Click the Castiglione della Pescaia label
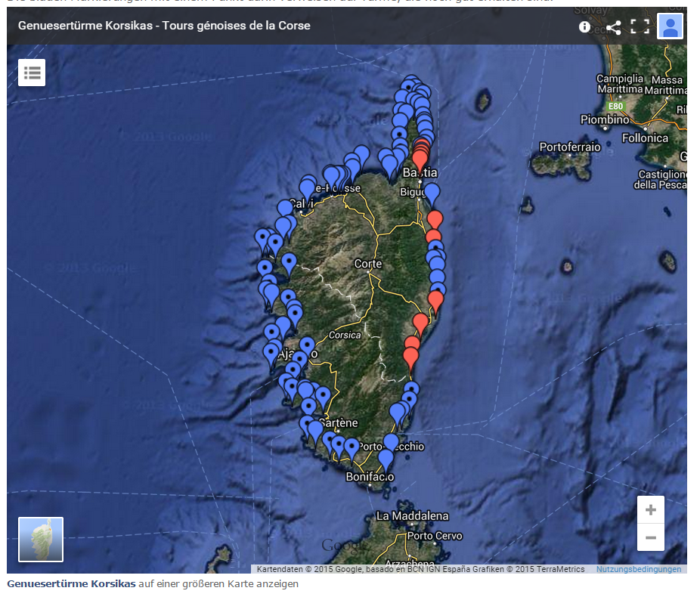 (661, 179)
